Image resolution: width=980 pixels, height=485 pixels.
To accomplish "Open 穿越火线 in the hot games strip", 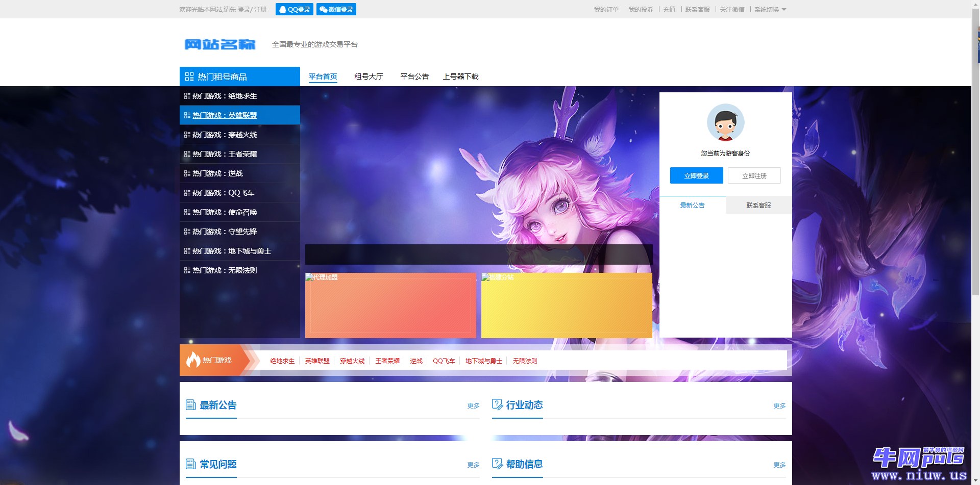I will pos(352,361).
